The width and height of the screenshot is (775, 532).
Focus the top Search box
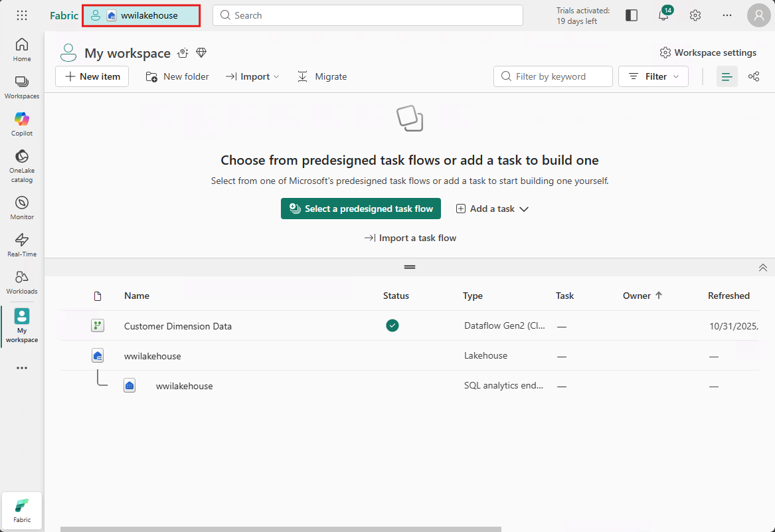pyautogui.click(x=368, y=15)
